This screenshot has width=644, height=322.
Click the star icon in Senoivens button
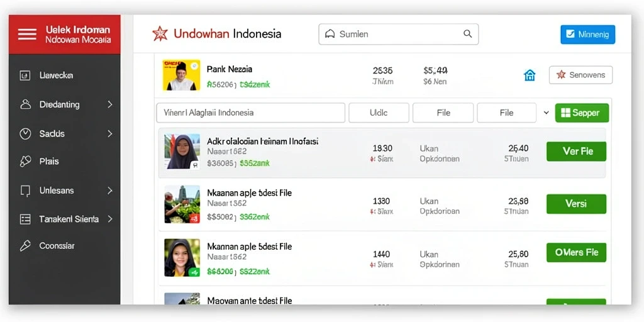point(560,75)
